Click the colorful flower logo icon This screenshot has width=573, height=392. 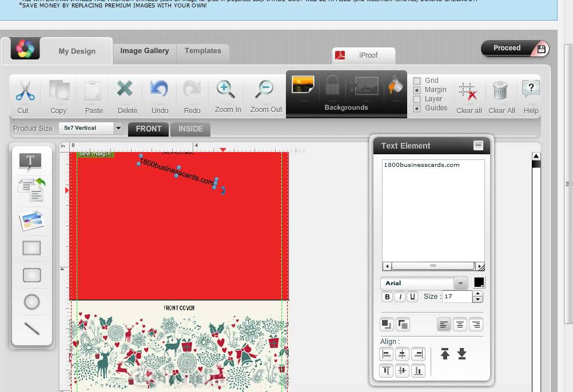pyautogui.click(x=25, y=48)
